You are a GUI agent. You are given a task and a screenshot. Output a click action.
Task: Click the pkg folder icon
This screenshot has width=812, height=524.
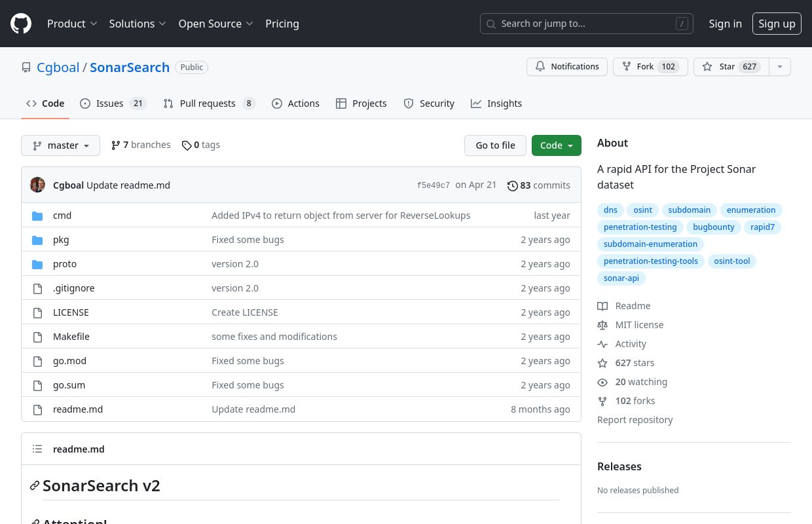tap(37, 240)
